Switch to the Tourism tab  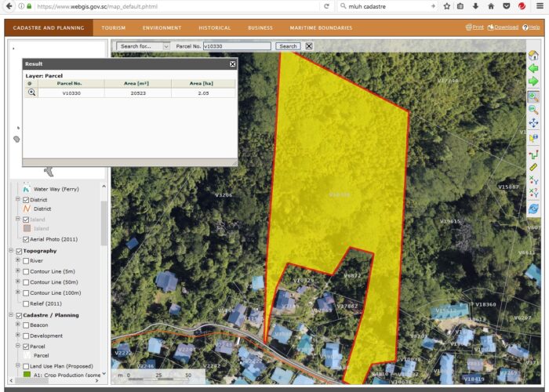click(x=113, y=28)
